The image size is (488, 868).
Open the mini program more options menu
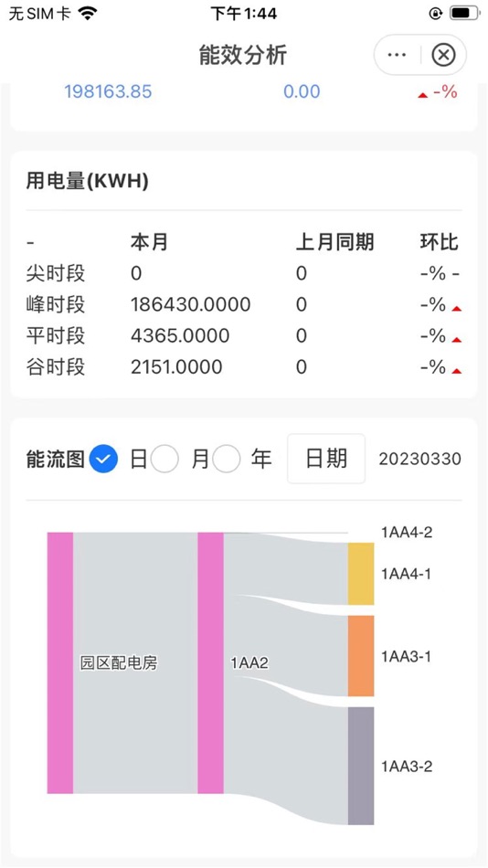point(398,55)
